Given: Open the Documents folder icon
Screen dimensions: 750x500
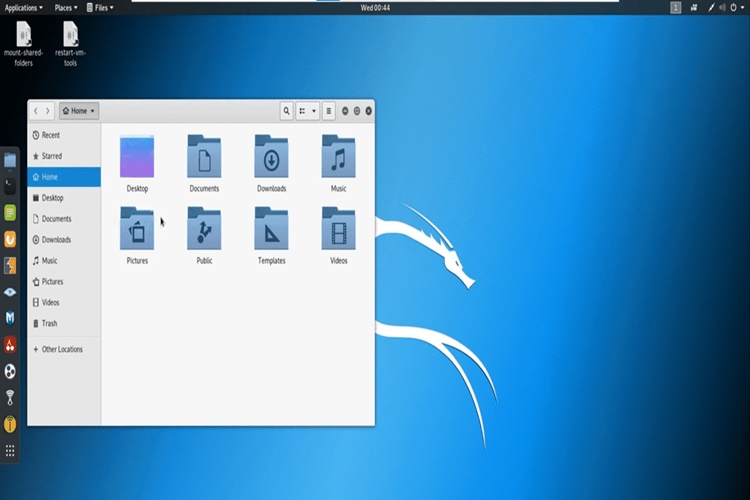Looking at the screenshot, I should (x=204, y=157).
